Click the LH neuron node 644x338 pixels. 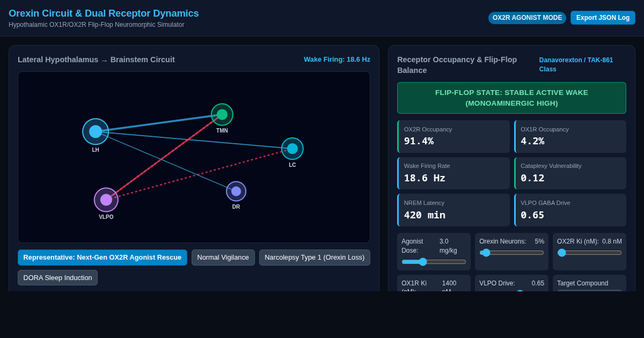pos(96,131)
